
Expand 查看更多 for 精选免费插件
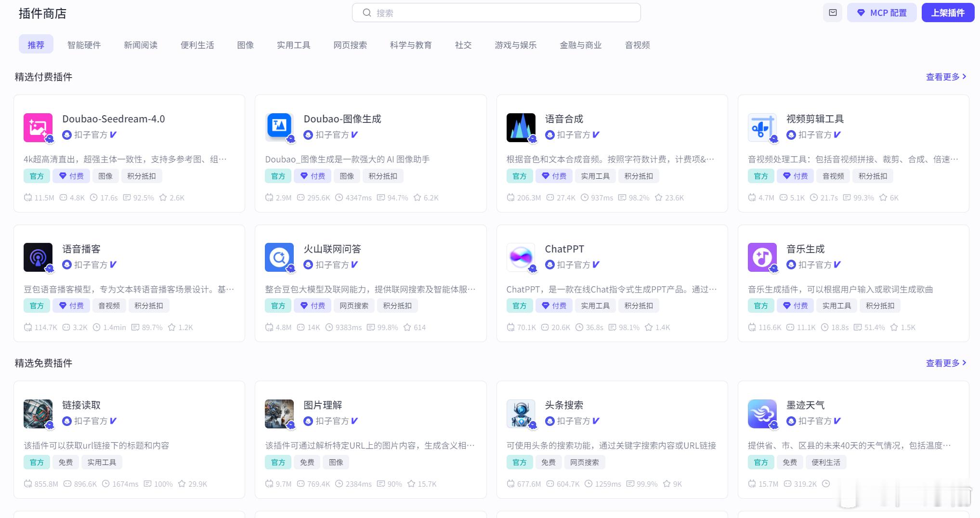[946, 363]
